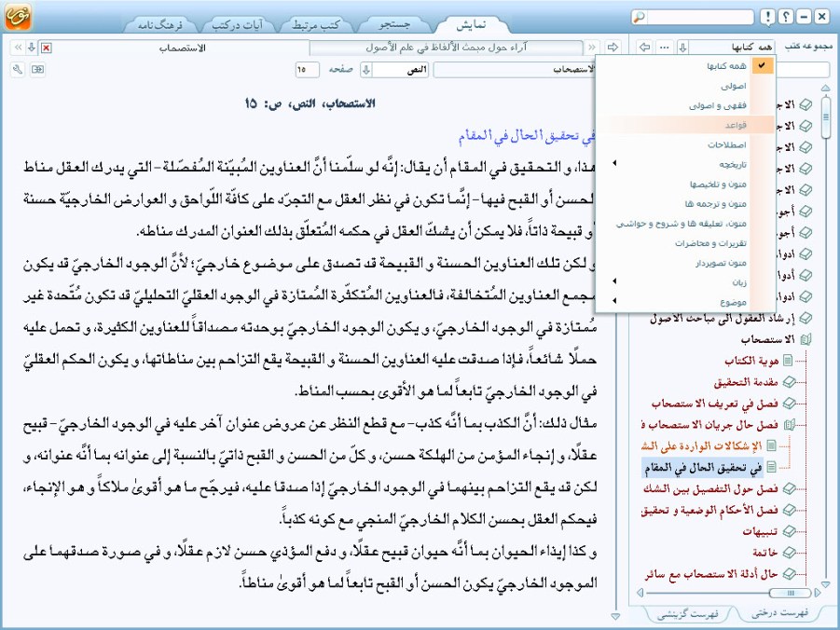Click book icon beside خاتمة

click(x=789, y=553)
